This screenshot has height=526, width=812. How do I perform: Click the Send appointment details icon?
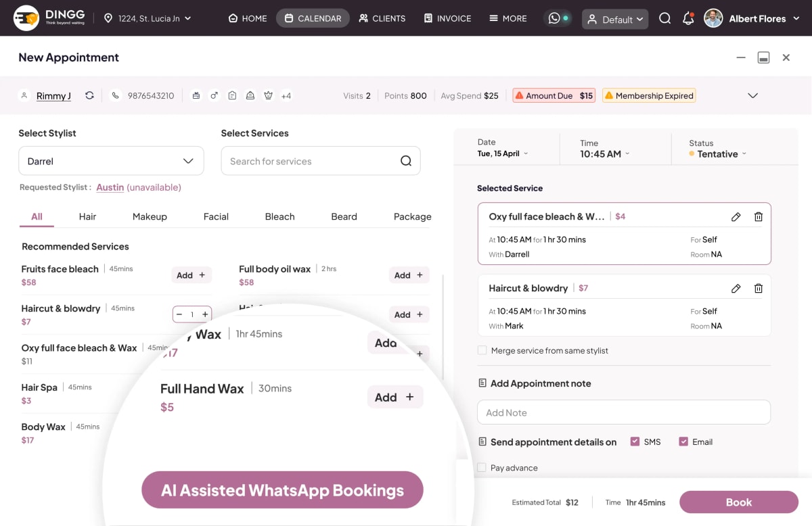click(482, 442)
